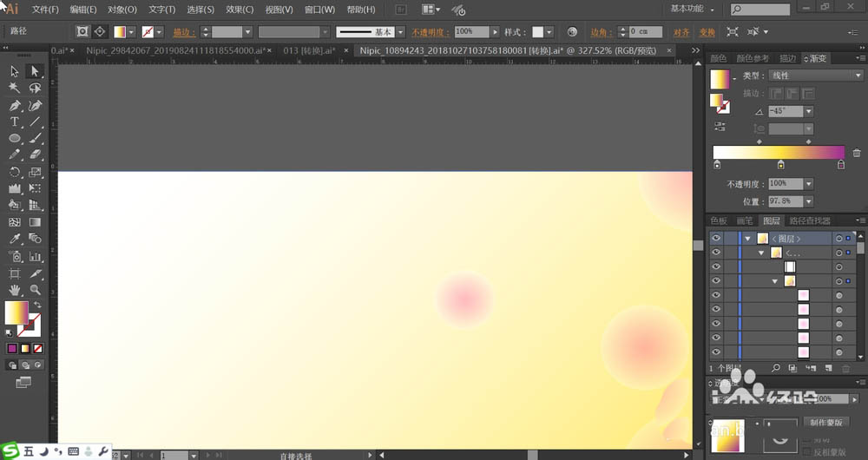
Task: Toggle visibility of the white rectangle sublayer
Action: pyautogui.click(x=716, y=266)
